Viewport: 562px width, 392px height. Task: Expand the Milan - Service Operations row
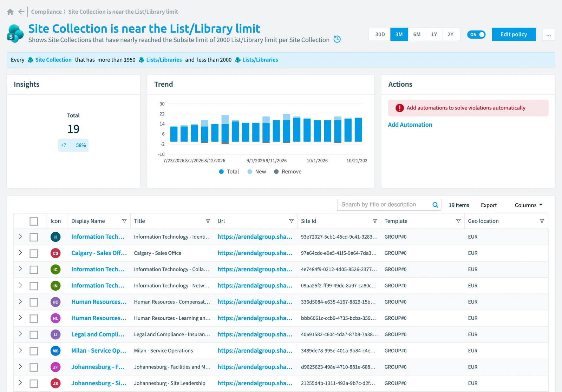[x=20, y=350]
